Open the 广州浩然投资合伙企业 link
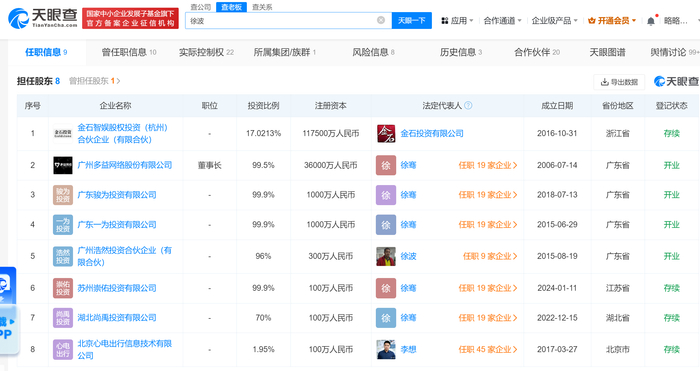This screenshot has width=700, height=371. click(125, 256)
